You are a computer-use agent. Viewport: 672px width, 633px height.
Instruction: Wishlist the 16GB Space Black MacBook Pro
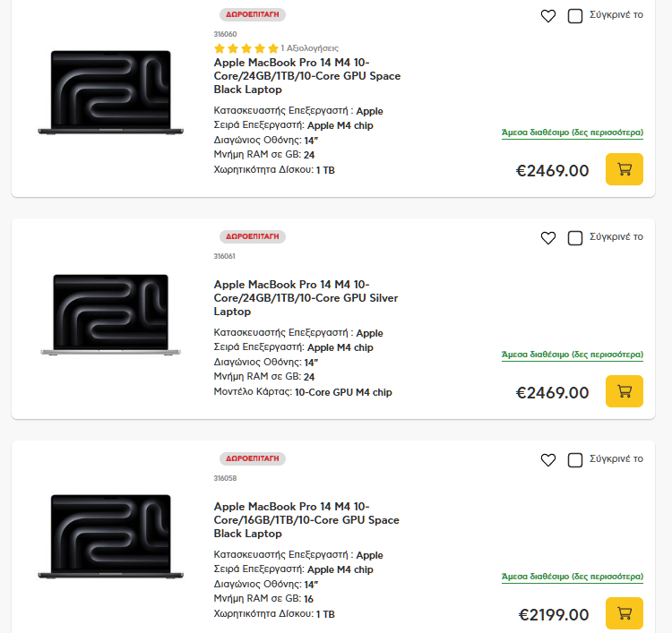[x=548, y=459]
